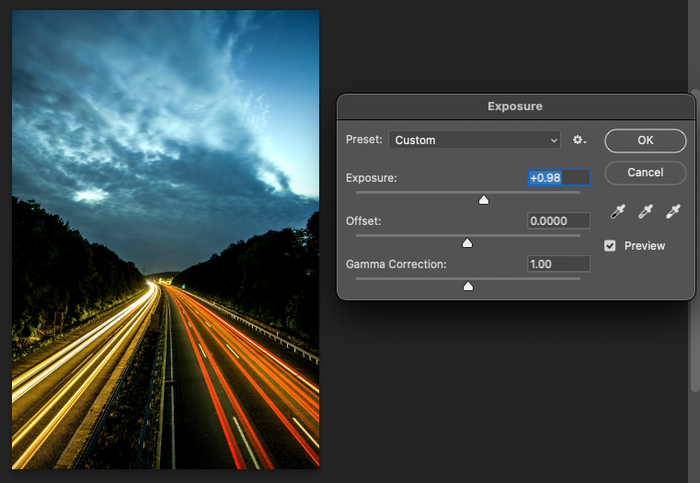Viewport: 700px width, 483px height.
Task: Click the Offset slider handle
Action: pos(467,243)
